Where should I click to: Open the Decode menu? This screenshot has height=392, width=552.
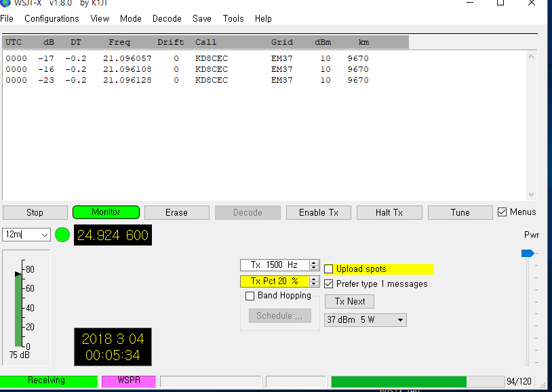point(167,18)
